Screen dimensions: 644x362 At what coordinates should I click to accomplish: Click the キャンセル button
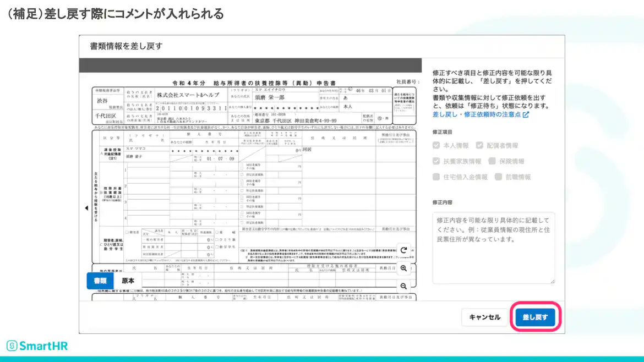point(485,317)
